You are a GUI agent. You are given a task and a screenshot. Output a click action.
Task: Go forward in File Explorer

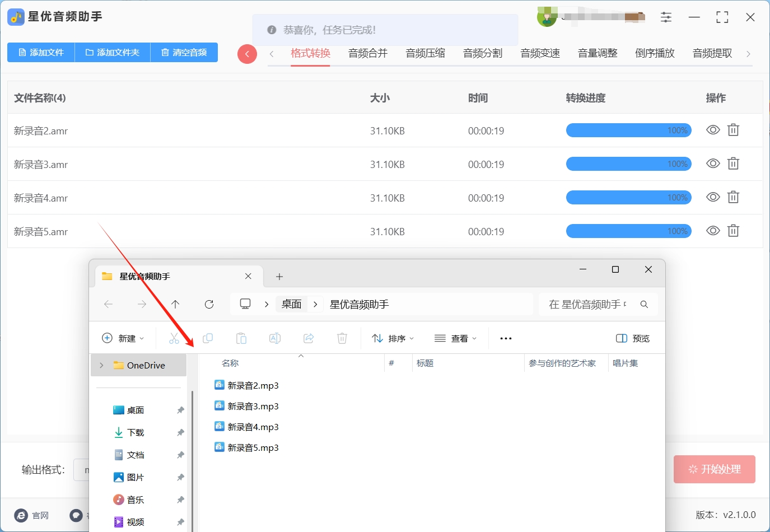142,304
